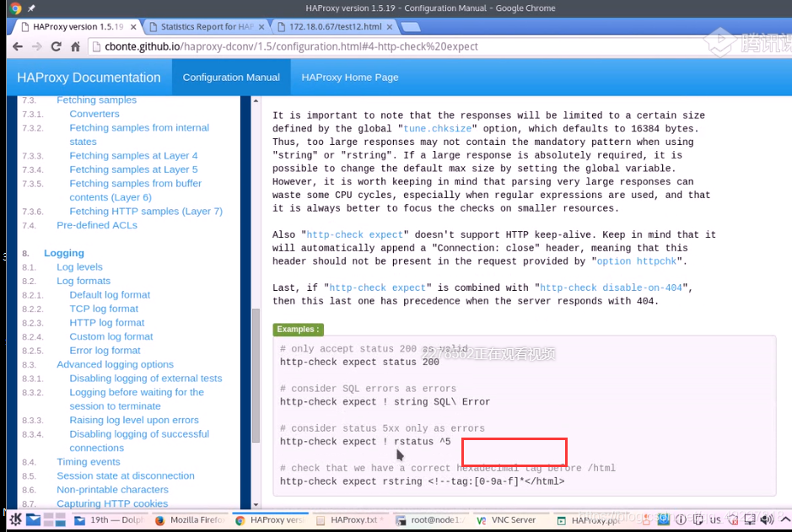
Task: Go forward using the browser forward arrow
Action: (37, 46)
